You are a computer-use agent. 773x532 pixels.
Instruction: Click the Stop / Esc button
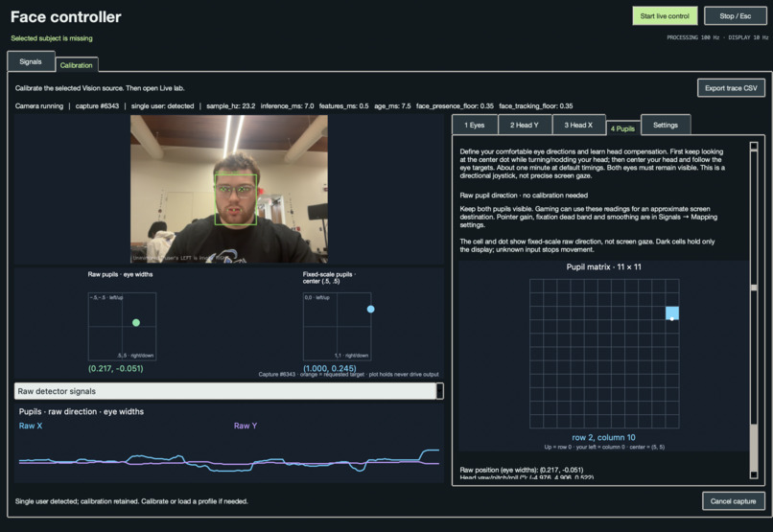coord(735,15)
